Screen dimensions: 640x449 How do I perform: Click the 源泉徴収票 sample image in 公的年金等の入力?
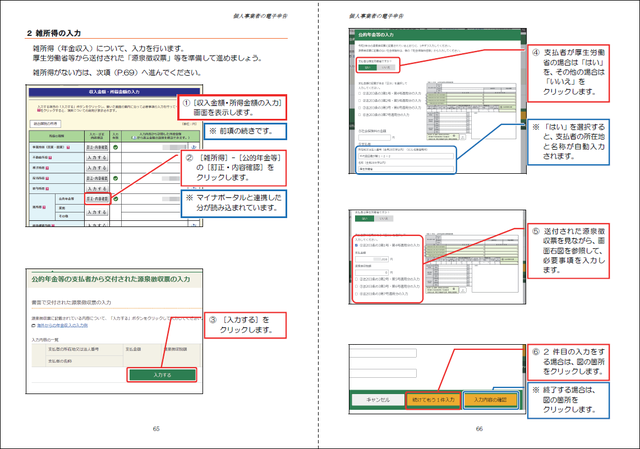click(x=471, y=111)
